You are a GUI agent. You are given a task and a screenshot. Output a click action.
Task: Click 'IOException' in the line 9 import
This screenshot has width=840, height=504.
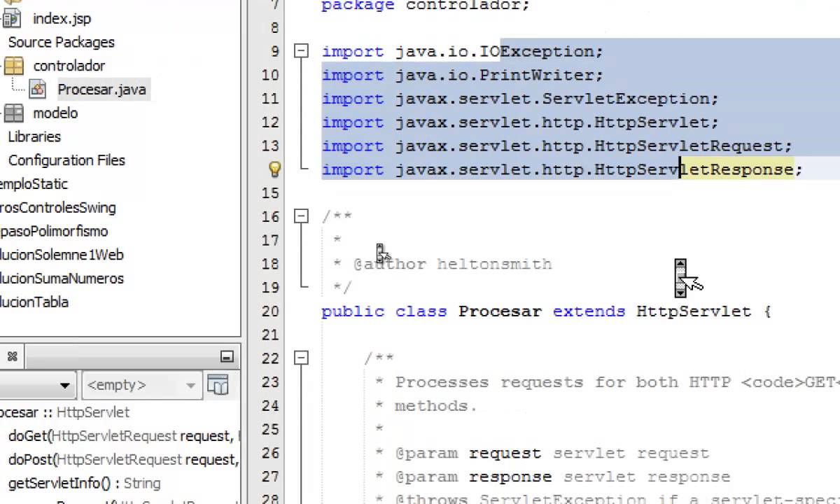point(537,52)
